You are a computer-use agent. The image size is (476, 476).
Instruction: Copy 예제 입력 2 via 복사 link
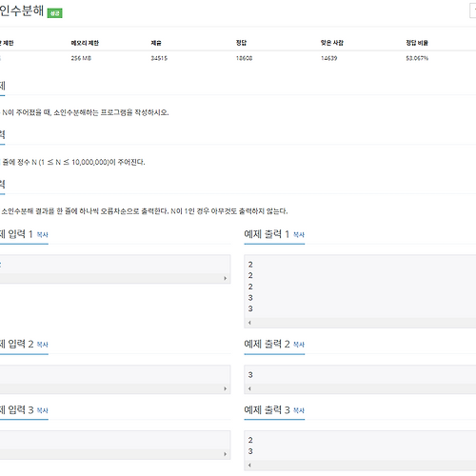pos(43,345)
